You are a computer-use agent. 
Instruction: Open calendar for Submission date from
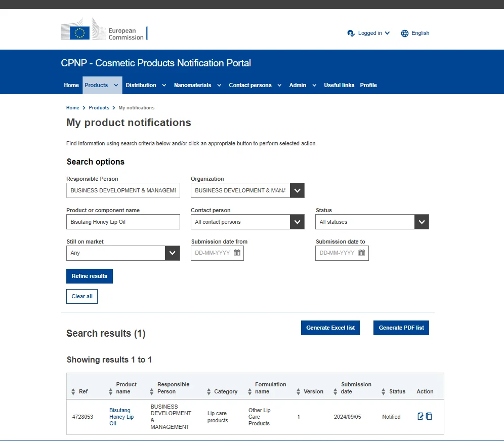[237, 253]
